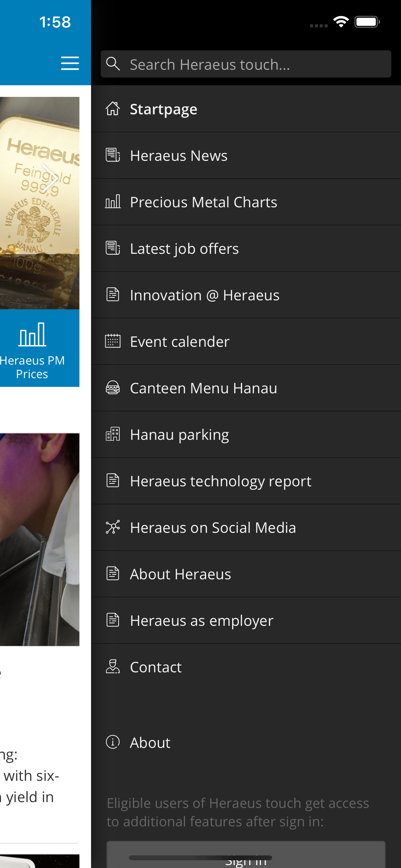Open Contact entry
Viewport: 401px width, 868px height.
[246, 667]
